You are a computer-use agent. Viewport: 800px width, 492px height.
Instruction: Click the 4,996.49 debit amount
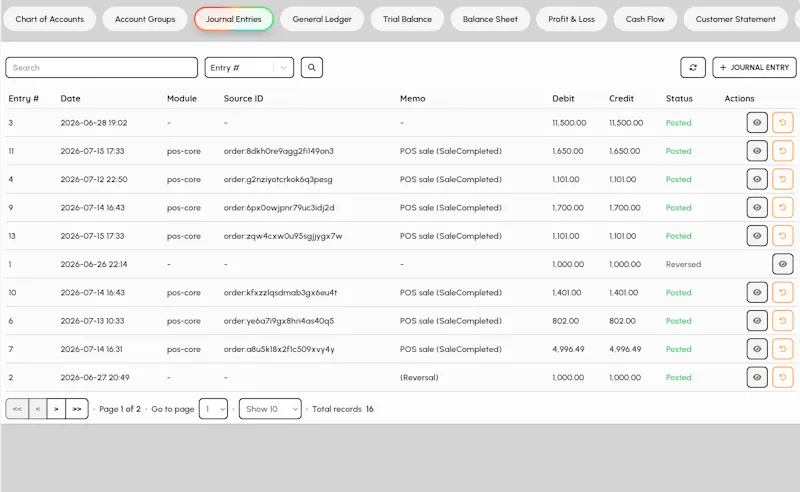click(568, 349)
